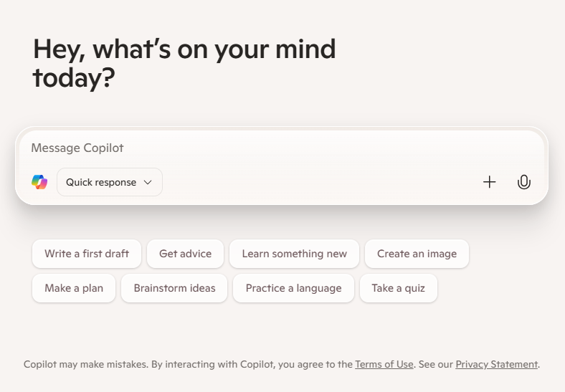Choose the Take a quiz suggestion
Viewport: 565px width, 392px height.
(x=398, y=288)
